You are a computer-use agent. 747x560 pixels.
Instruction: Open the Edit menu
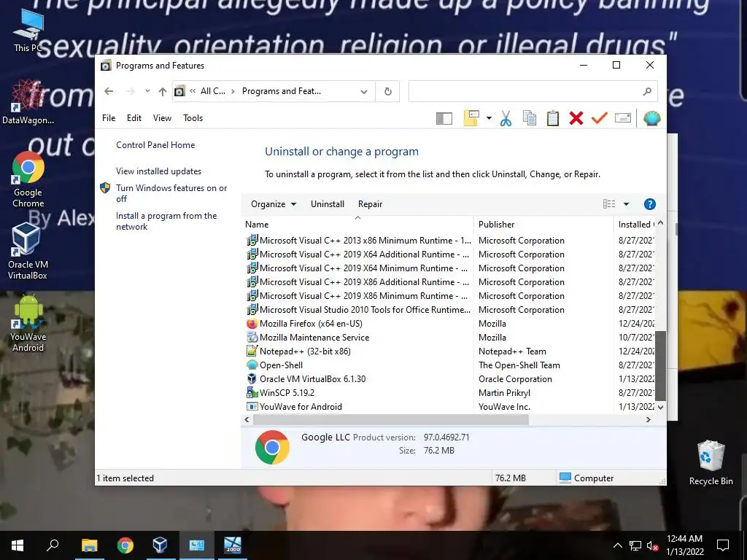134,118
